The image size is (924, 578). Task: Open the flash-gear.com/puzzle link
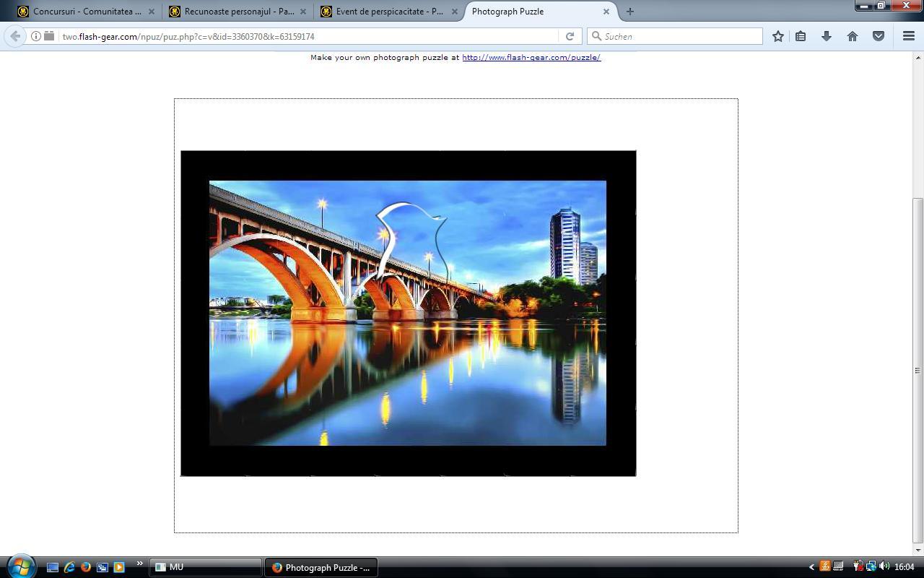point(531,57)
